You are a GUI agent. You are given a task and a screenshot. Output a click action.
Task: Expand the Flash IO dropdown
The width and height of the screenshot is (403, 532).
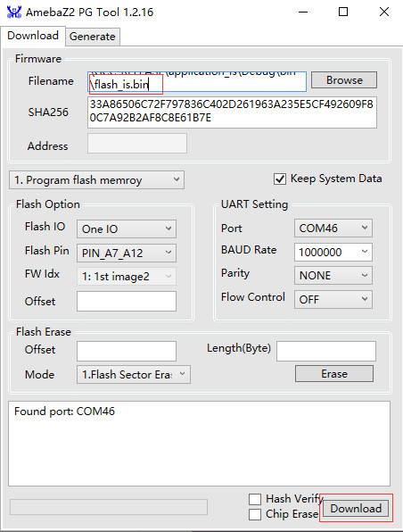pyautogui.click(x=127, y=229)
